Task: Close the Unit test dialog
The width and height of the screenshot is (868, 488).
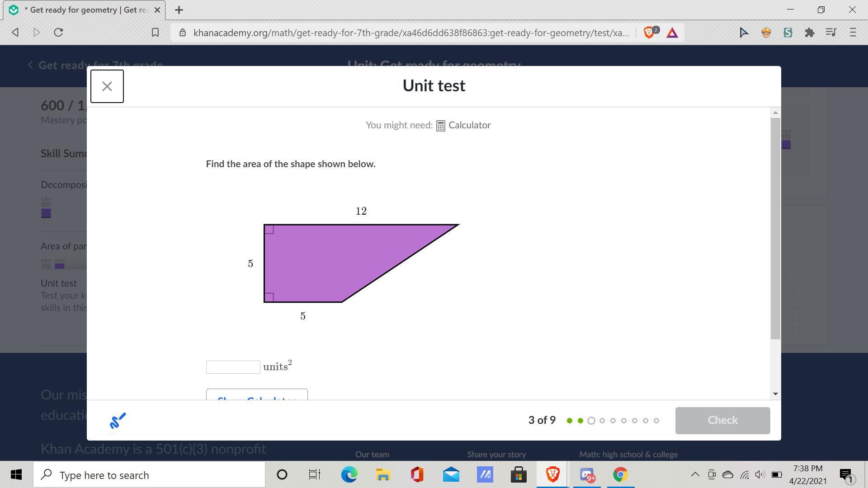Action: point(107,86)
